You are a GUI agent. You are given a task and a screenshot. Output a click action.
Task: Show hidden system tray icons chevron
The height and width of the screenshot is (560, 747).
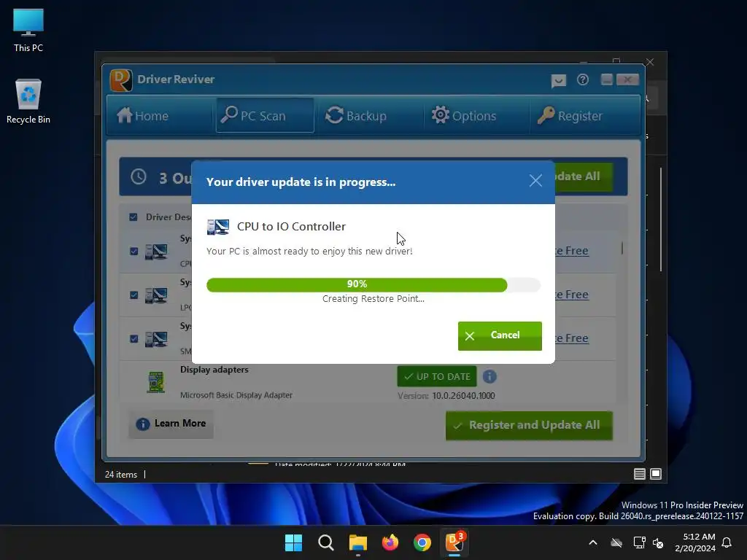pos(592,542)
